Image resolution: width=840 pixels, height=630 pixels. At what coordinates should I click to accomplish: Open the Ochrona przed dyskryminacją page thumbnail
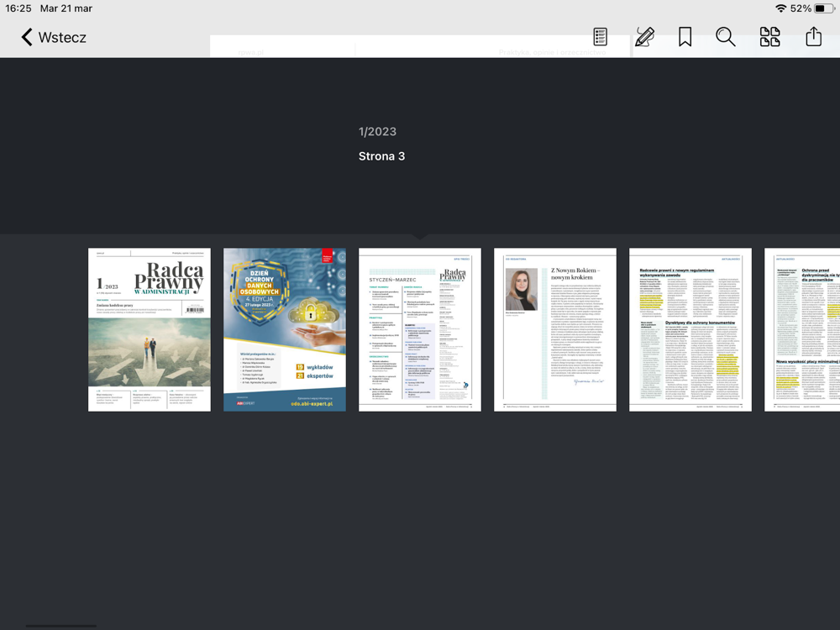tap(802, 329)
